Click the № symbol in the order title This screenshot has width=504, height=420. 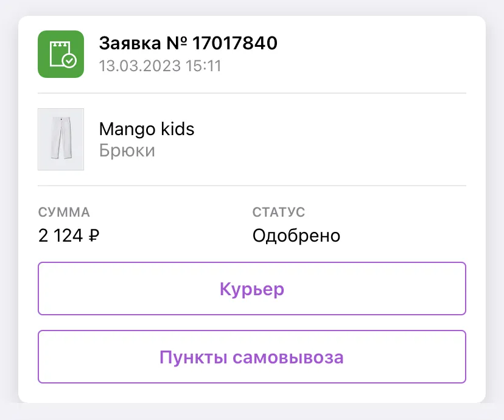tap(177, 43)
